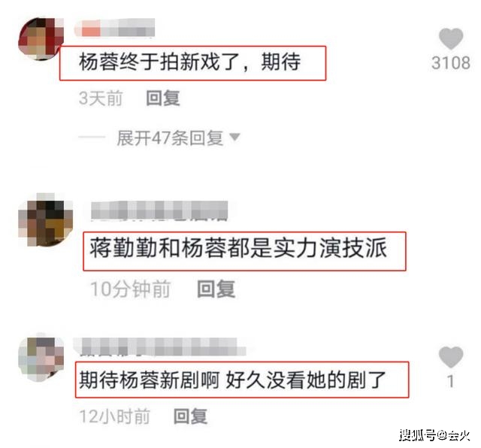Reply to the 10分钟前 comment
Image resolution: width=481 pixels, height=448 pixels.
pos(216,289)
